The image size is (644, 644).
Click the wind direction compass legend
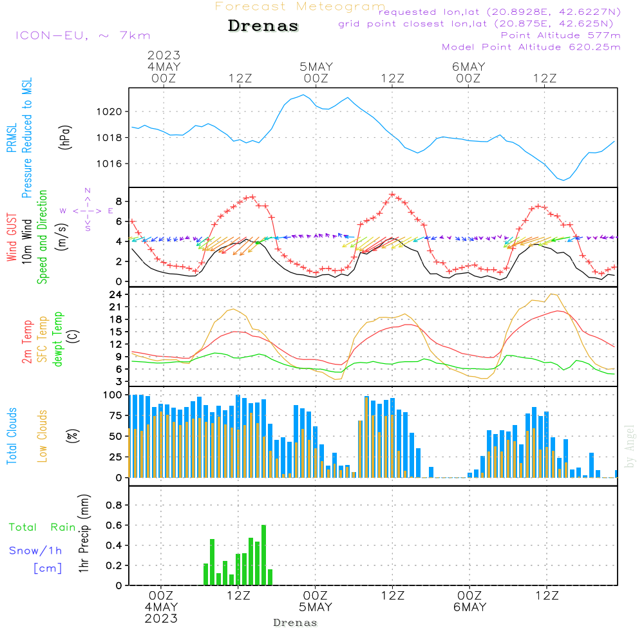coord(87,210)
